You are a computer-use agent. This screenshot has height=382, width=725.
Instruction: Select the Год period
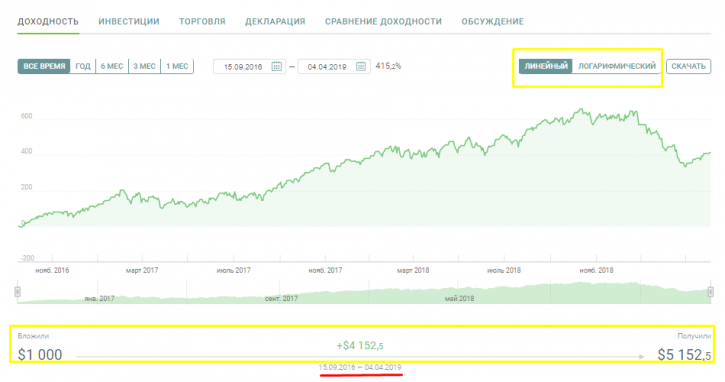83,66
